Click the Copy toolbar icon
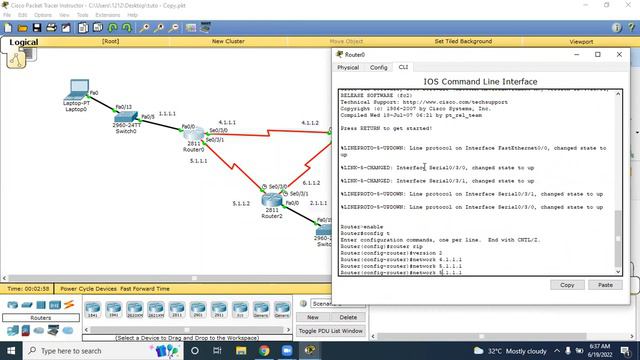640x360 pixels. (83, 28)
